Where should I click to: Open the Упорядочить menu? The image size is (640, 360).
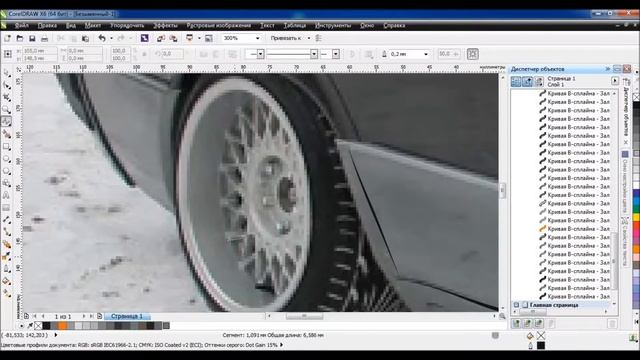pos(127,25)
